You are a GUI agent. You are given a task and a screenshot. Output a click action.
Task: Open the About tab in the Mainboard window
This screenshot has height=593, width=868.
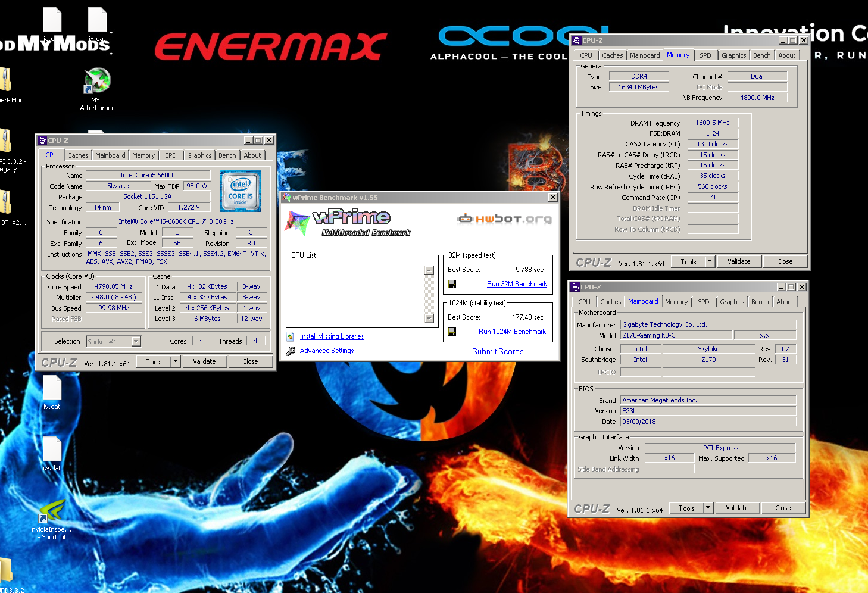(x=785, y=302)
